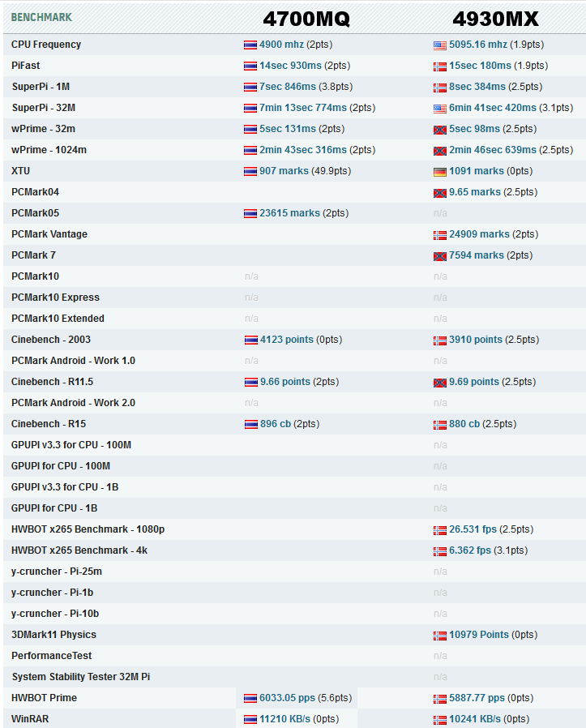The image size is (586, 728).
Task: Click the flag beside 6033.05 pps
Action: click(x=250, y=698)
